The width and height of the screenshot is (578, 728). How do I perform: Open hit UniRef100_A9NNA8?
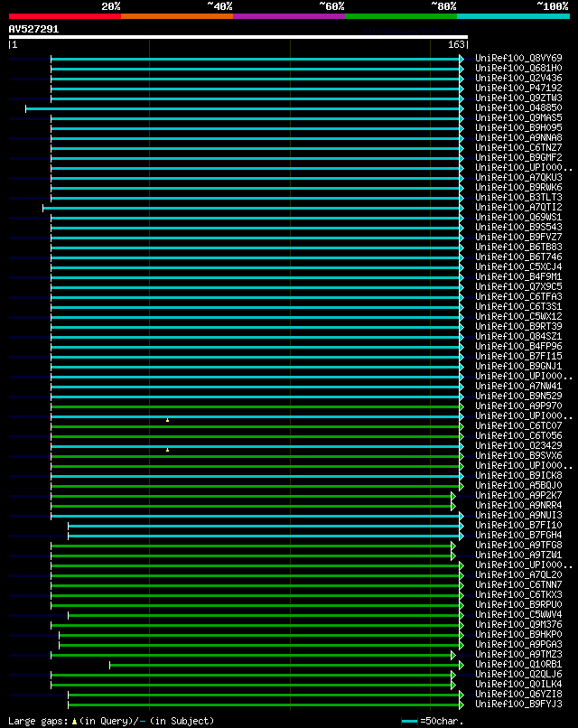[x=518, y=138]
